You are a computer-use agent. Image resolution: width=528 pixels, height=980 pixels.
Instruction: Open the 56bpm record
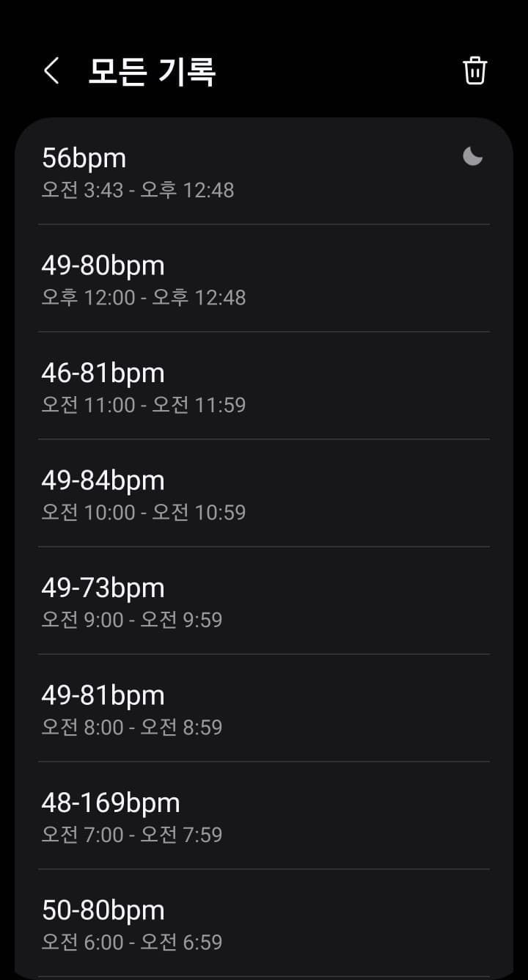264,172
